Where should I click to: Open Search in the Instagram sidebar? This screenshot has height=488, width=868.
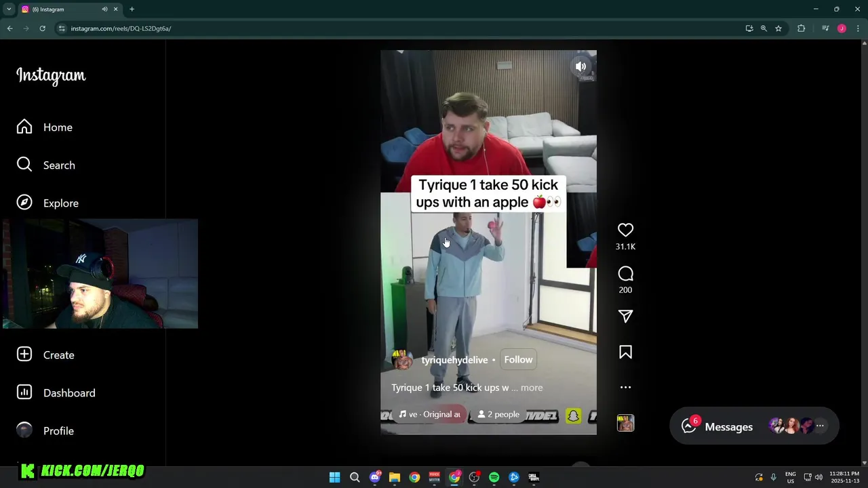tap(46, 165)
